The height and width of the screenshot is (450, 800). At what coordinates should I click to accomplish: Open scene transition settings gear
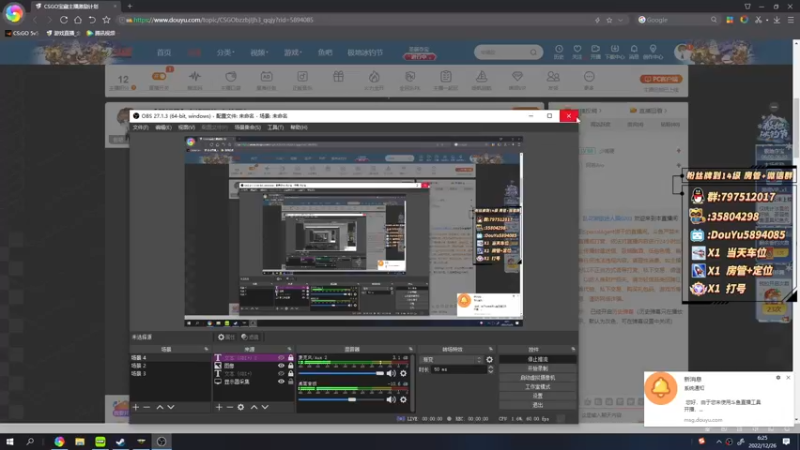(490, 360)
